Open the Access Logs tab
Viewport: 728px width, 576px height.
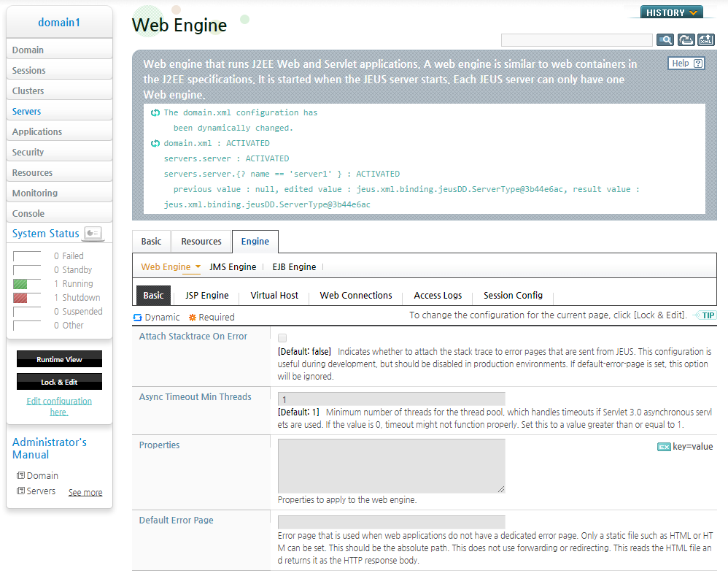[438, 296]
